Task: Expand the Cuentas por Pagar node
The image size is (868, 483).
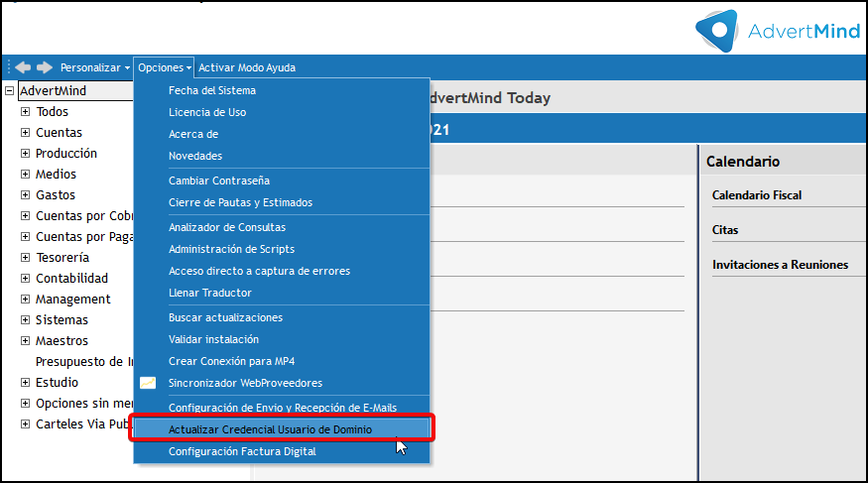Action: coord(25,237)
